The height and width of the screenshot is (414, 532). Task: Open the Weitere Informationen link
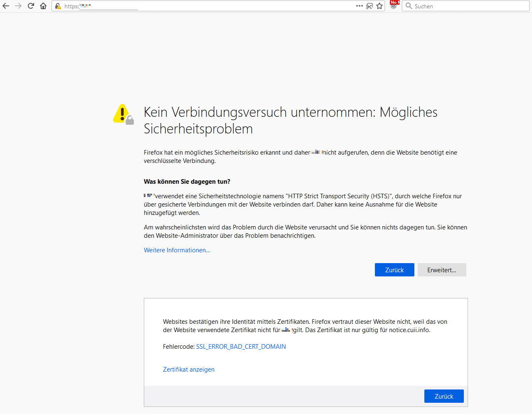click(177, 250)
